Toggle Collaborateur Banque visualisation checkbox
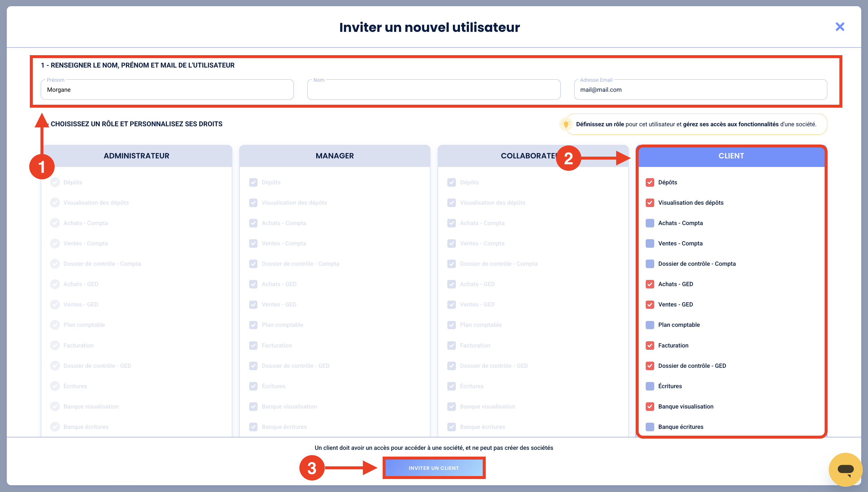868x492 pixels. pos(451,406)
